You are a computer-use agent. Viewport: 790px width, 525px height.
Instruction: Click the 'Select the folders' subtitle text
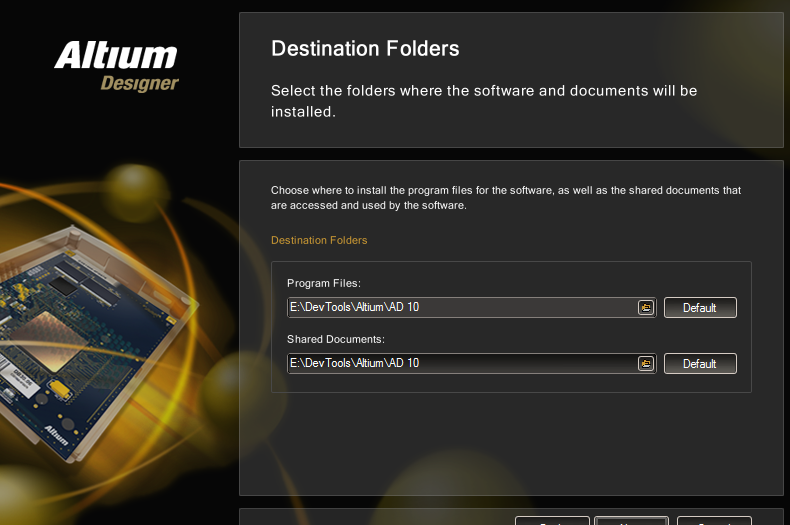(x=484, y=101)
